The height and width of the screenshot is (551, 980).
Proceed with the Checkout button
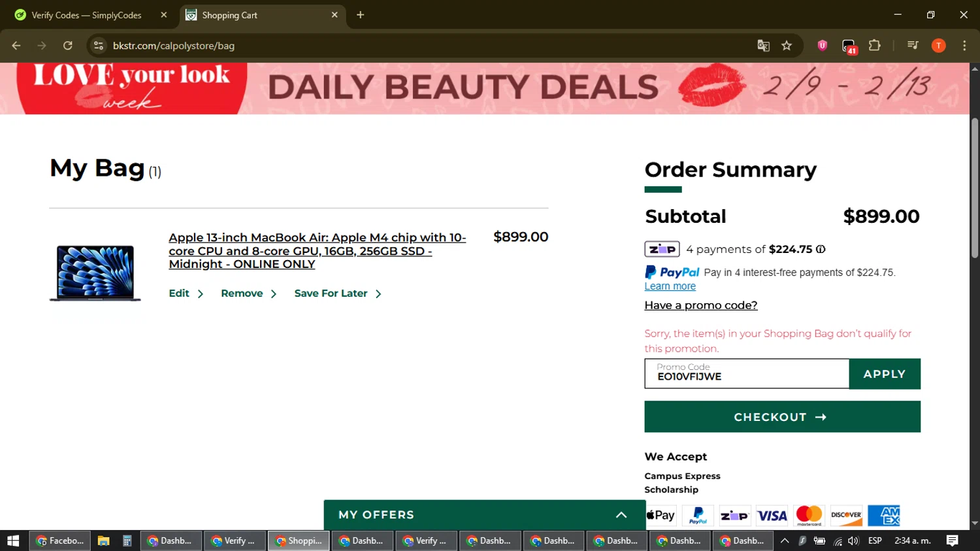tap(782, 417)
